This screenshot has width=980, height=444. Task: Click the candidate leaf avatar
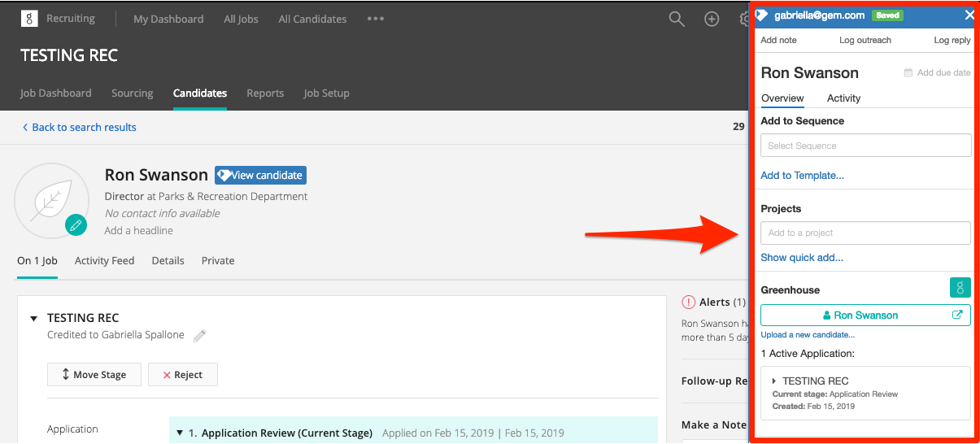(52, 200)
